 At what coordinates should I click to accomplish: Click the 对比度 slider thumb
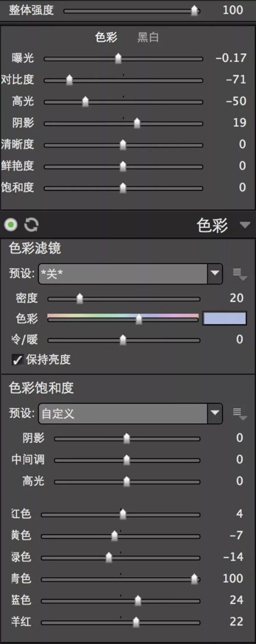70,80
